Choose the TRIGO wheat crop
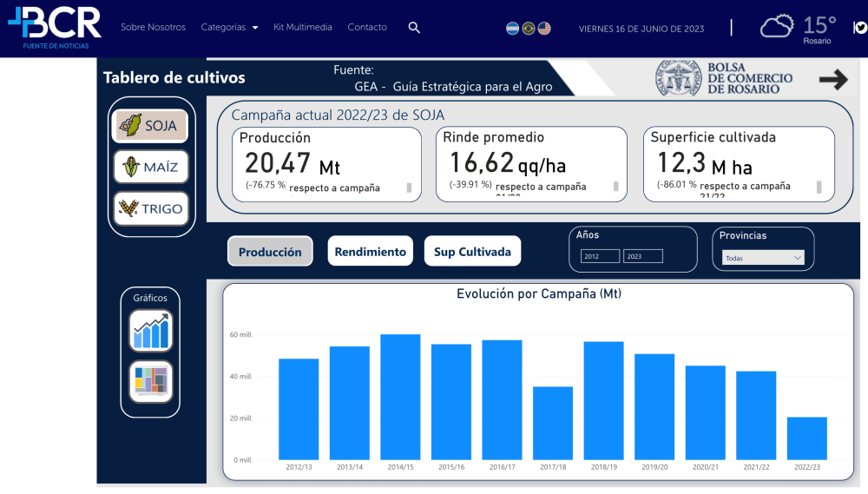868x494 pixels. point(151,208)
